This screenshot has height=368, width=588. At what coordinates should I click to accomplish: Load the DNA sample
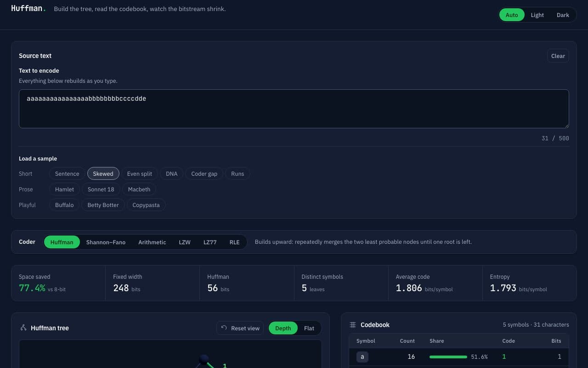click(172, 173)
